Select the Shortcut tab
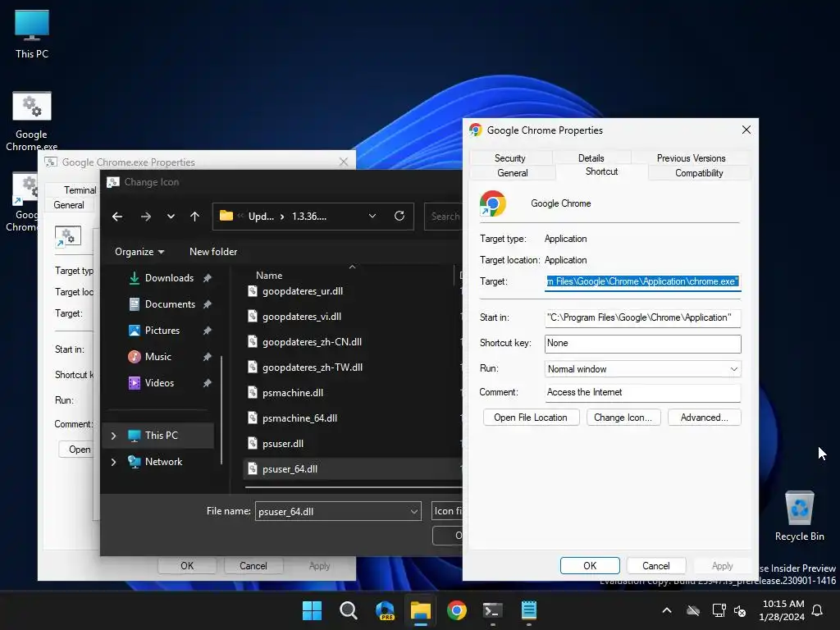Viewport: 840px width, 630px height. [601, 171]
